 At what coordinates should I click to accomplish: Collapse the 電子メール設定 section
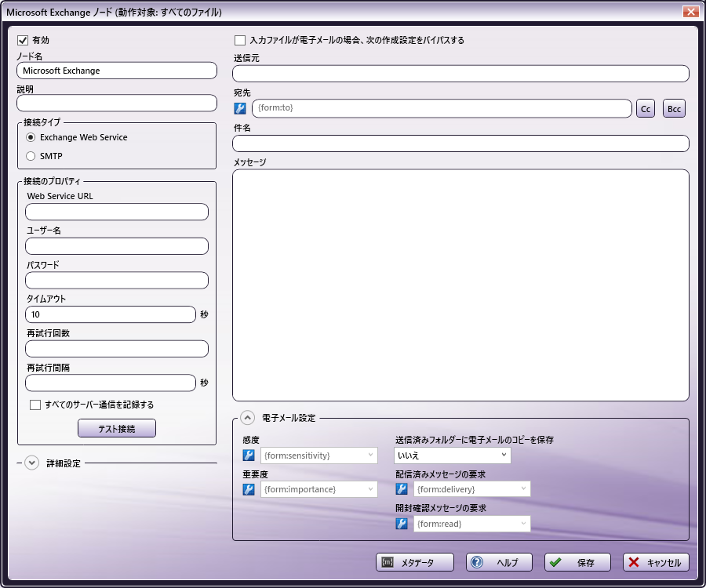coord(248,418)
